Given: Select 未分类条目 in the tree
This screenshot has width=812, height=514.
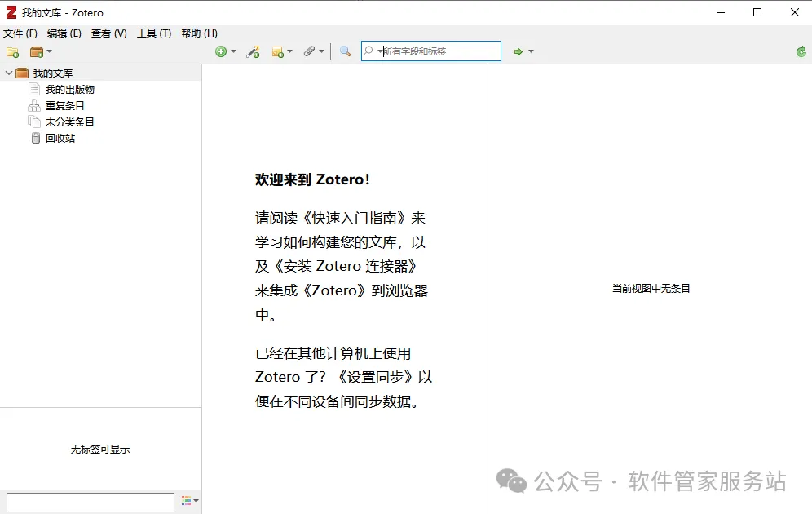Looking at the screenshot, I should [x=69, y=122].
